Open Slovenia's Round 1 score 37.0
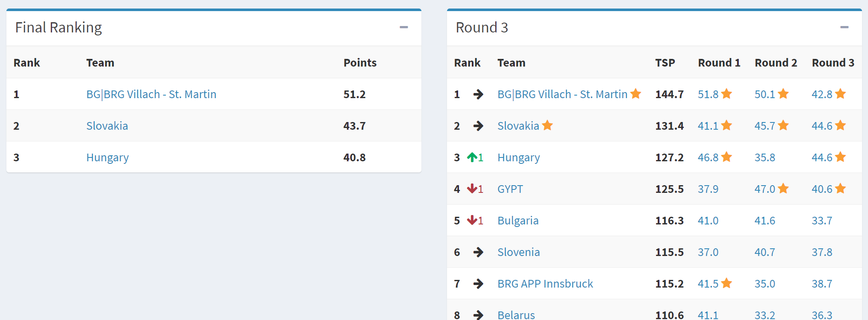This screenshot has width=868, height=320. coord(708,252)
